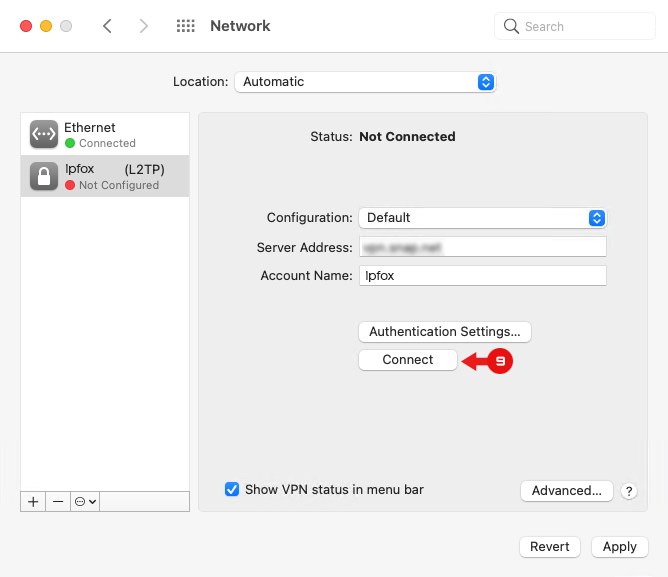
Task: Open the Location dropdown
Action: (x=365, y=82)
